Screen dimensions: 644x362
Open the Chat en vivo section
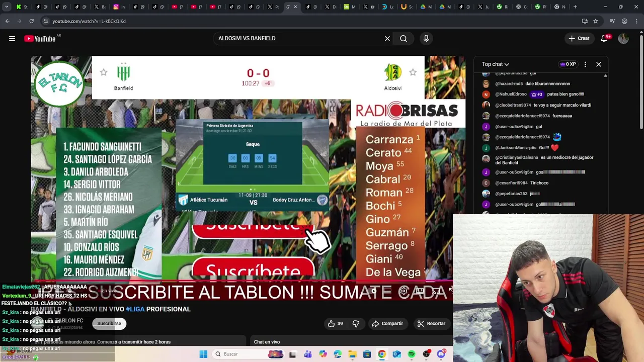[267, 342]
